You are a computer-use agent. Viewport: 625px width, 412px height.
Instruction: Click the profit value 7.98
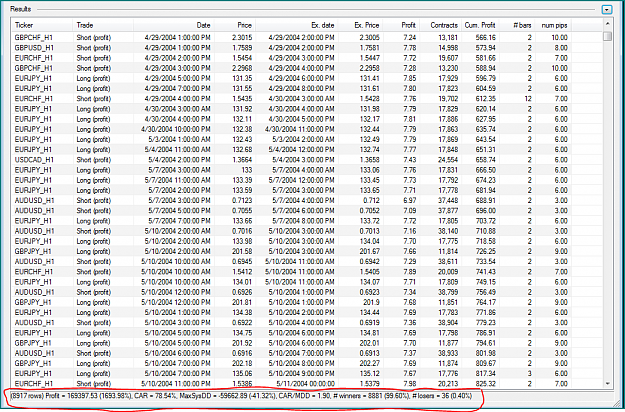tap(409, 384)
